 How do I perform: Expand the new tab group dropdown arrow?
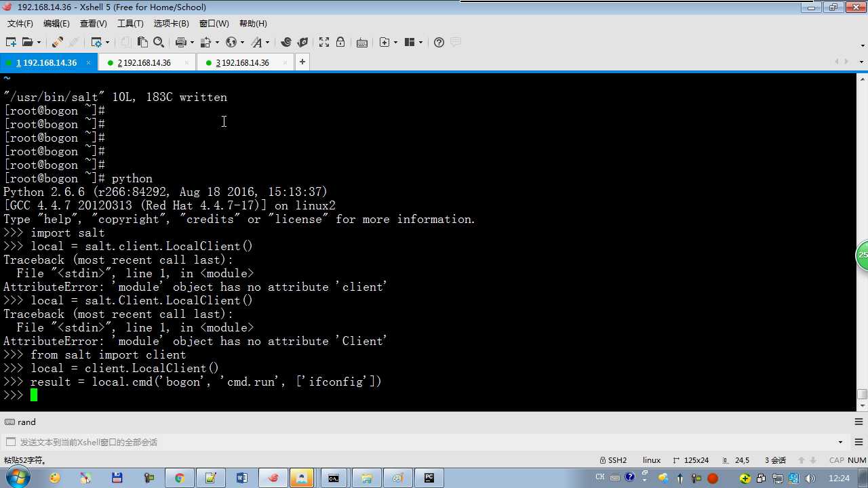[395, 42]
